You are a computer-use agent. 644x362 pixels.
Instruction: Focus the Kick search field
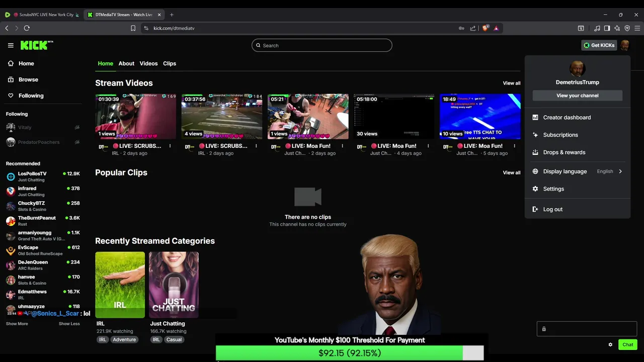point(322,45)
